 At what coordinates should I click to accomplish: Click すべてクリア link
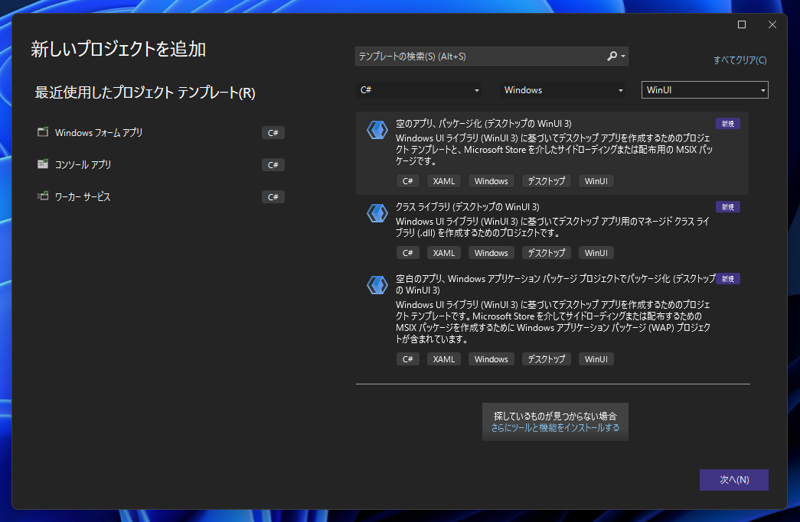[x=740, y=60]
